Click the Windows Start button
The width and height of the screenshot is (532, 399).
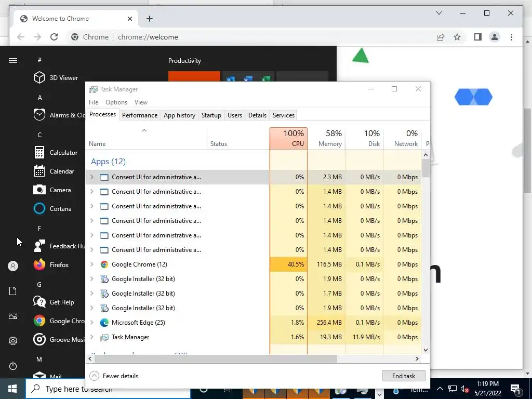click(12, 389)
